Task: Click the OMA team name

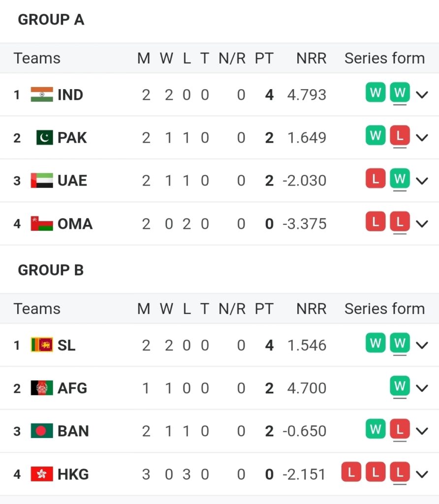Action: [75, 224]
